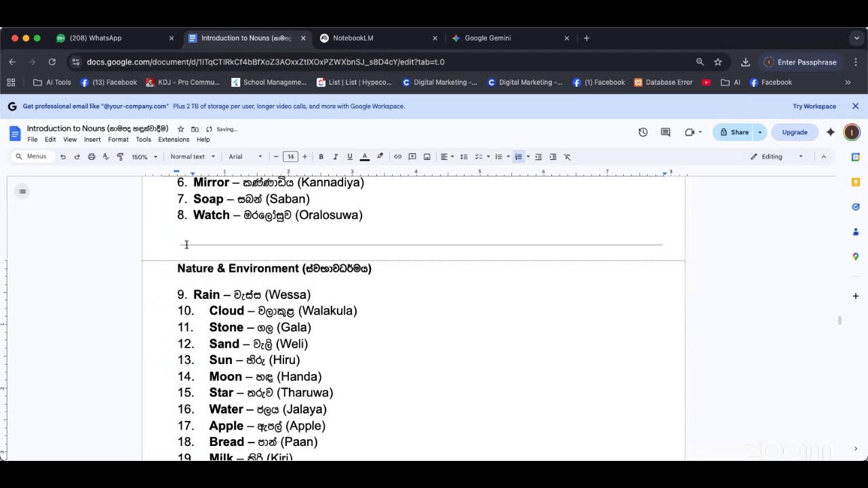The image size is (868, 488).
Task: Open the File menu
Action: (32, 140)
